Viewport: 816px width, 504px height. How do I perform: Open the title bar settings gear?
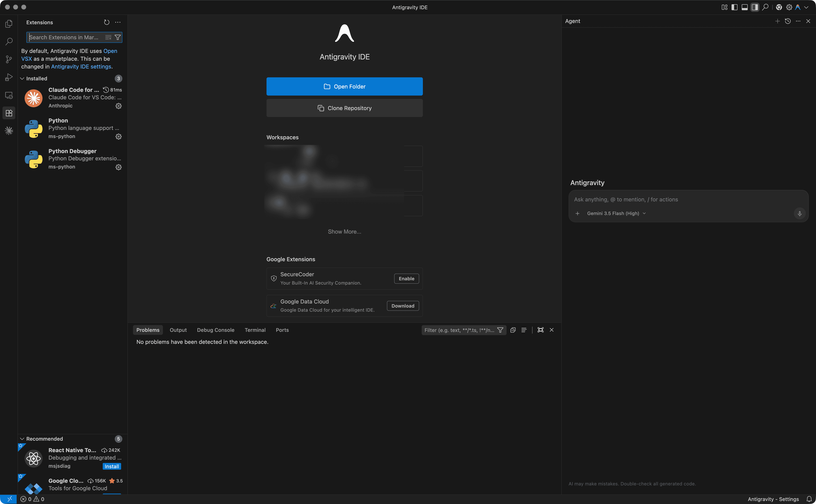pos(789,7)
